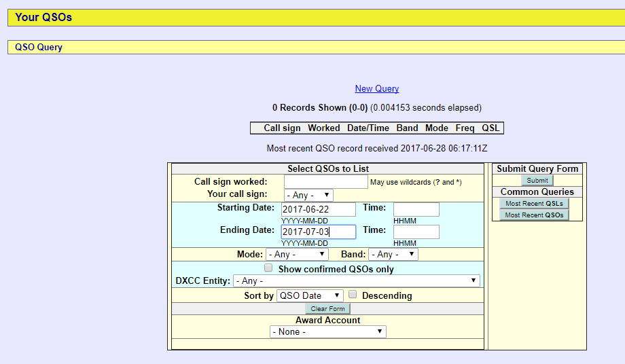Screen dimensions: 625x364
Task: Click the Ending Date field
Action: 319,232
